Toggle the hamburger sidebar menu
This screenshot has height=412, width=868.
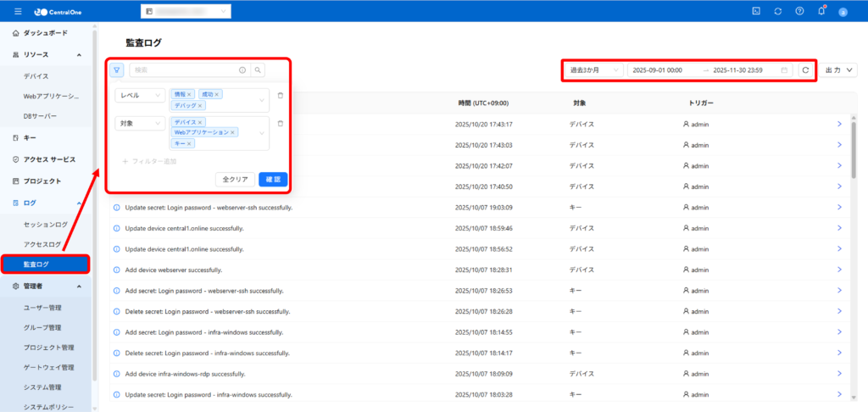pos(18,11)
